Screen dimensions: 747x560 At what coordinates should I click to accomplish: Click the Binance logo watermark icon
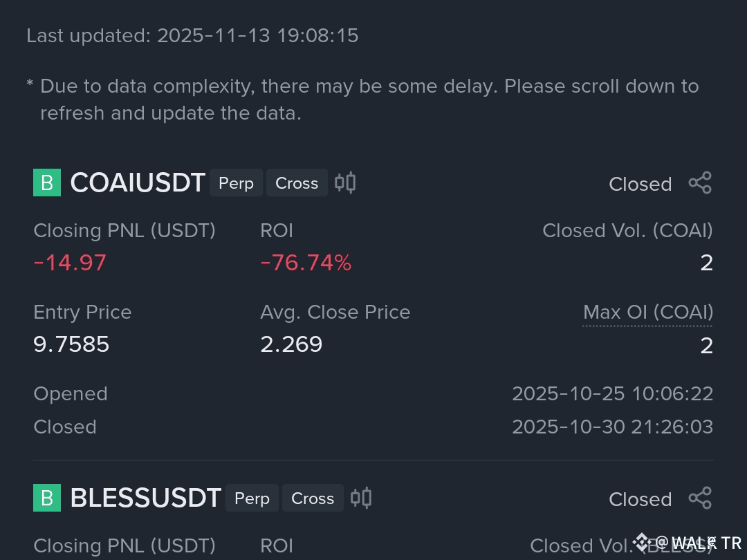[642, 542]
